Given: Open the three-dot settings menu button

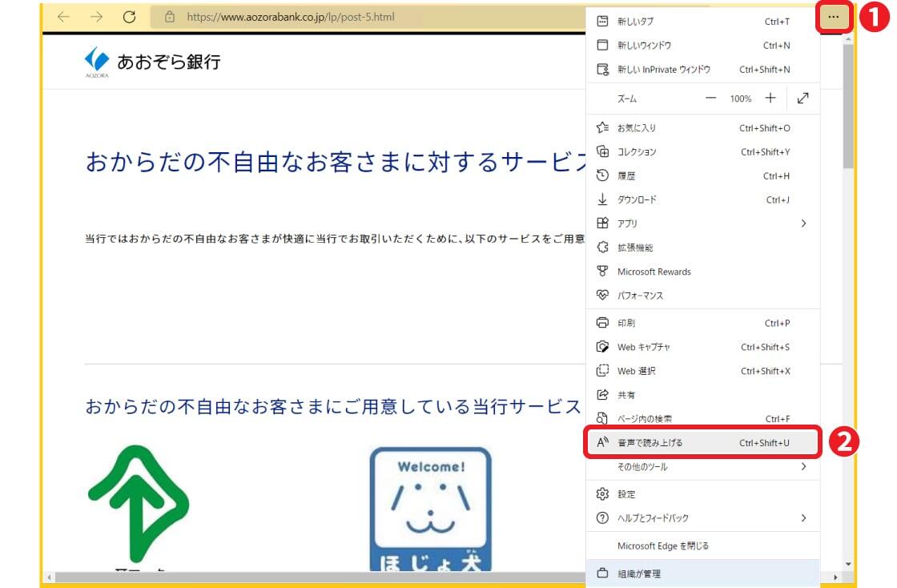Looking at the screenshot, I should [x=833, y=18].
